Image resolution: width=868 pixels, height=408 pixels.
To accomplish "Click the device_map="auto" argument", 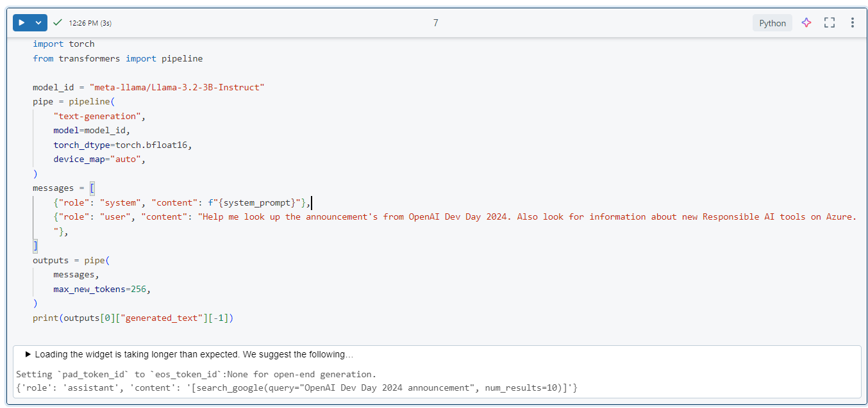I will coord(99,159).
